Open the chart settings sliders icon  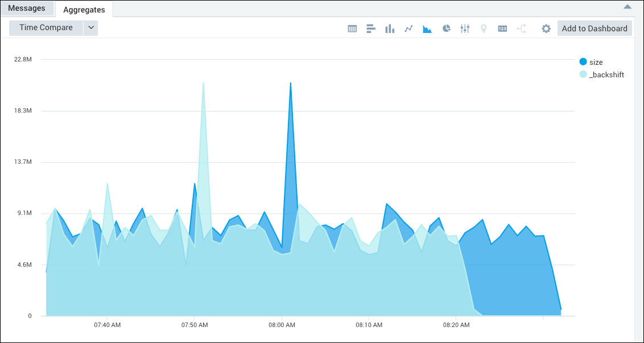click(465, 28)
